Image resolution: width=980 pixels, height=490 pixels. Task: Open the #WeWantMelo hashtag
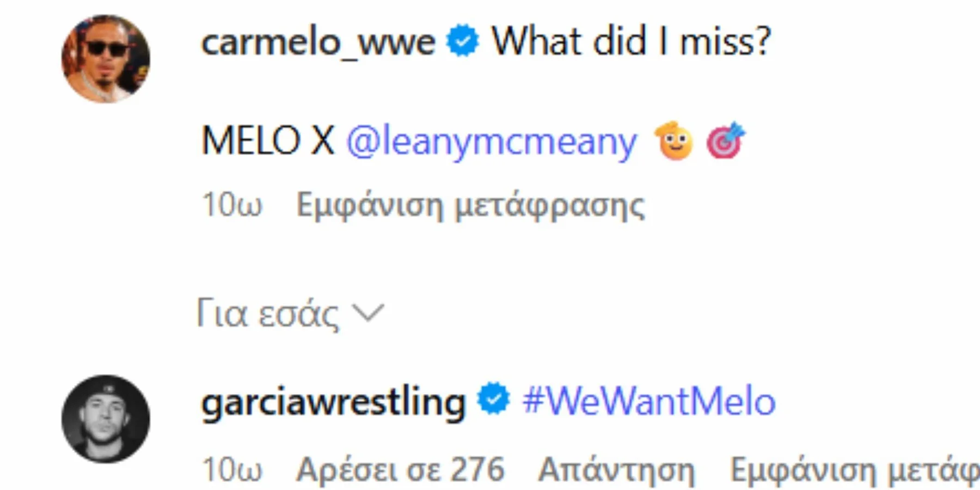(648, 401)
